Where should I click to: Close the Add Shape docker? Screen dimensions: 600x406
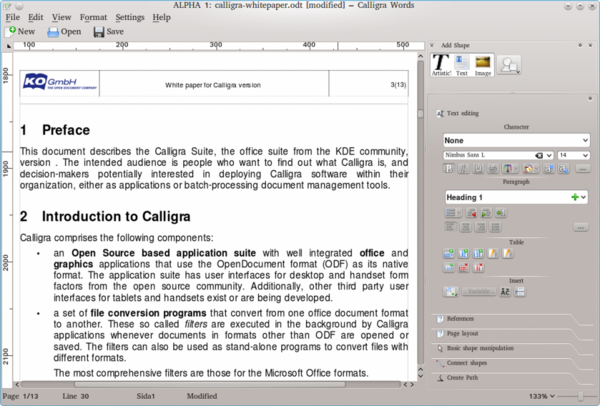(590, 45)
